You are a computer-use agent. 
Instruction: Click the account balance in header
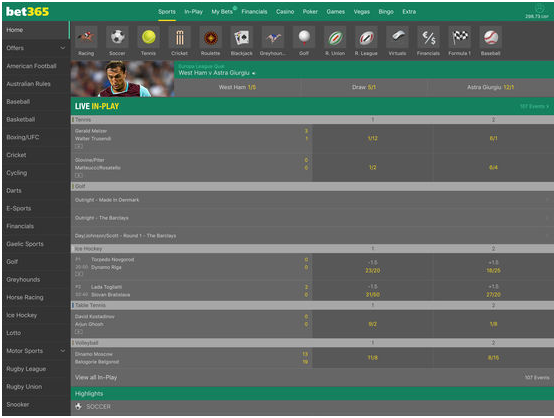tap(537, 16)
